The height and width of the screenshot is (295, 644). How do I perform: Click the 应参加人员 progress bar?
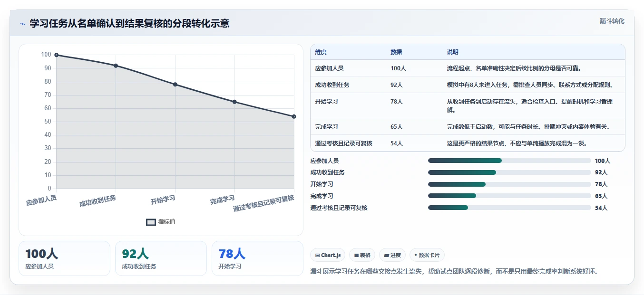tap(509, 161)
